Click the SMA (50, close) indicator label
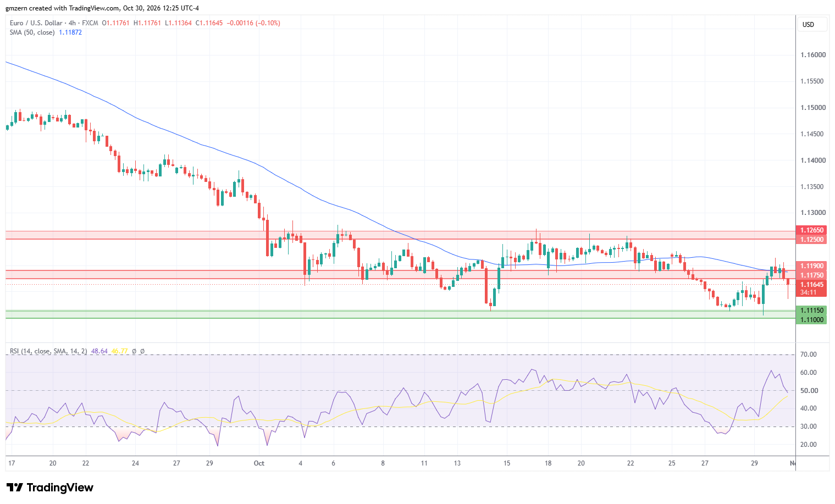This screenshot has width=835, height=504. pos(32,32)
